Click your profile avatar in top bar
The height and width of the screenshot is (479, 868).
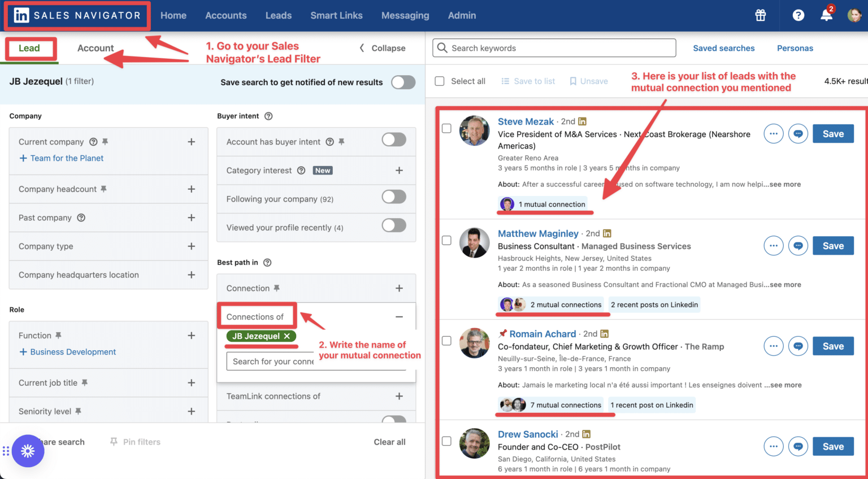tap(855, 15)
